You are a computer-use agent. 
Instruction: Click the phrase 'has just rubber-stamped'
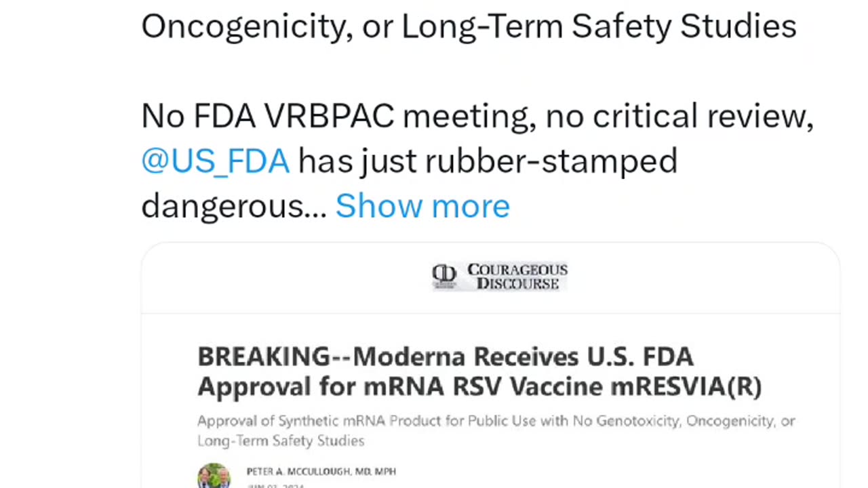coord(488,161)
